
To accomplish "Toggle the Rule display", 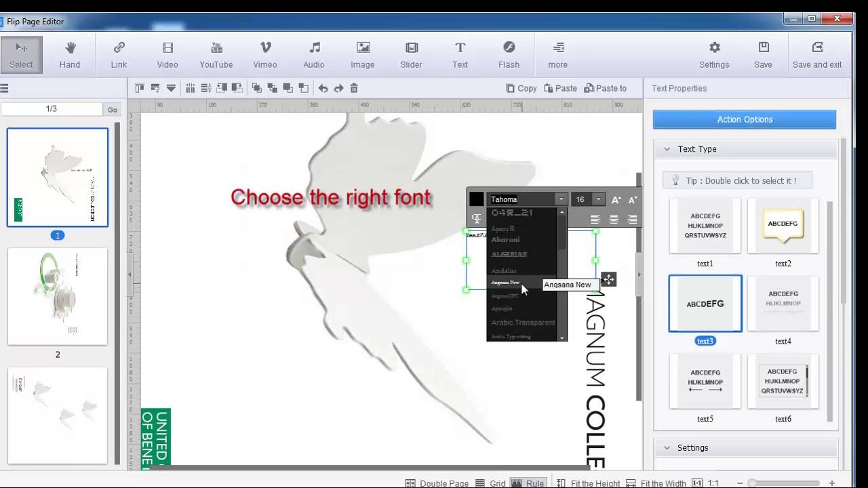I will [x=528, y=483].
